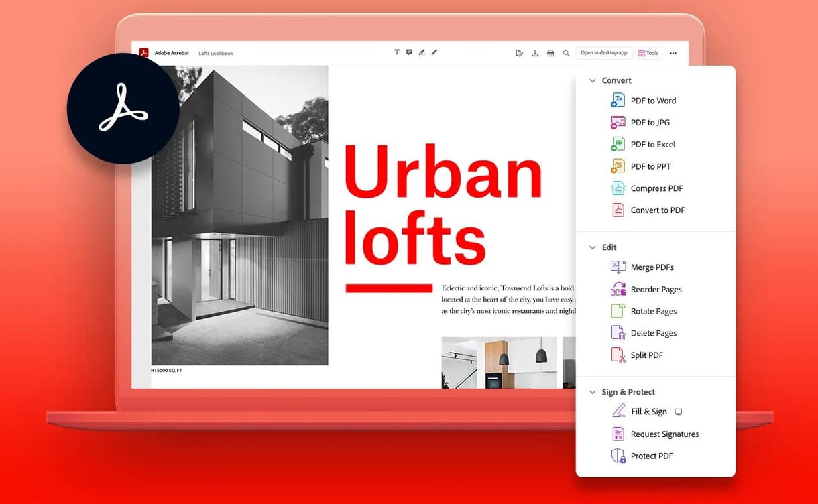The image size is (818, 504).
Task: Select the Add Text tool
Action: 396,52
